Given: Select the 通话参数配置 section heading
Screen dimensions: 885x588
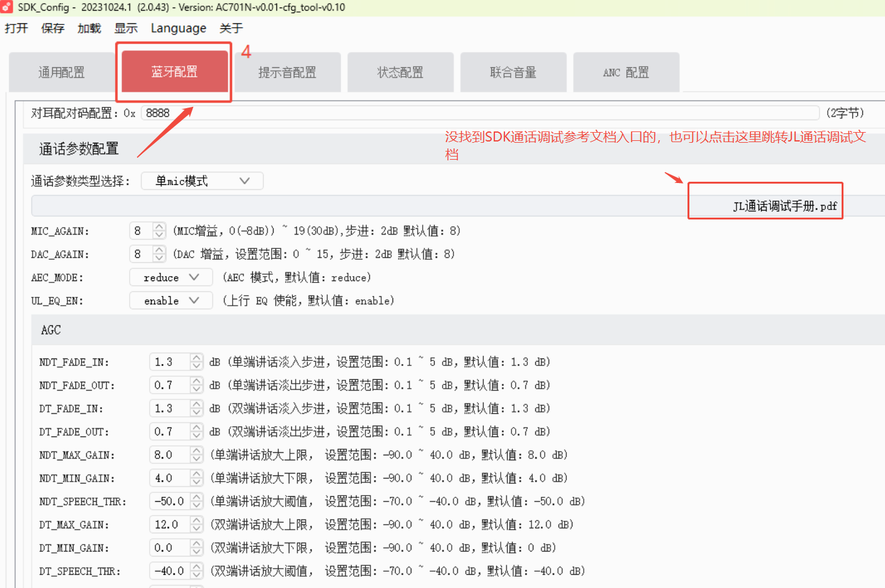Looking at the screenshot, I should click(x=79, y=149).
